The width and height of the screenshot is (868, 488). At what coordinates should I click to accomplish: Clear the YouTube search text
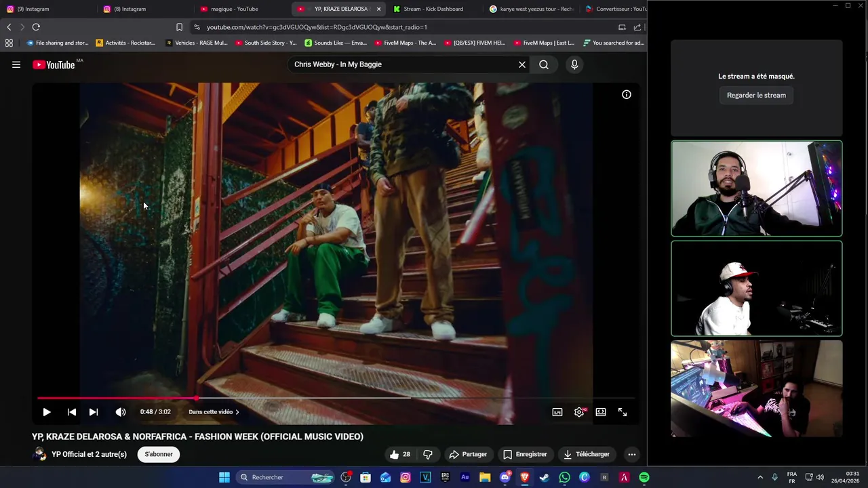coord(522,64)
